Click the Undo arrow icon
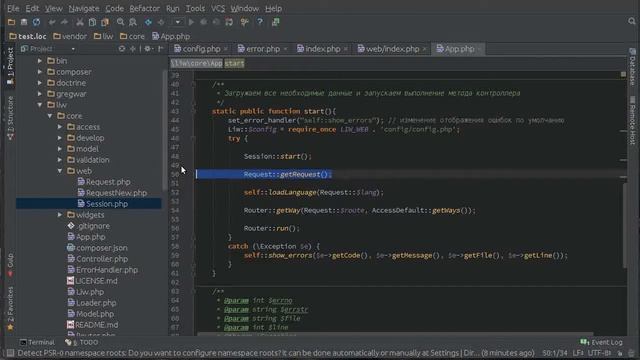Viewport: 640px width, 360px height. click(52, 22)
